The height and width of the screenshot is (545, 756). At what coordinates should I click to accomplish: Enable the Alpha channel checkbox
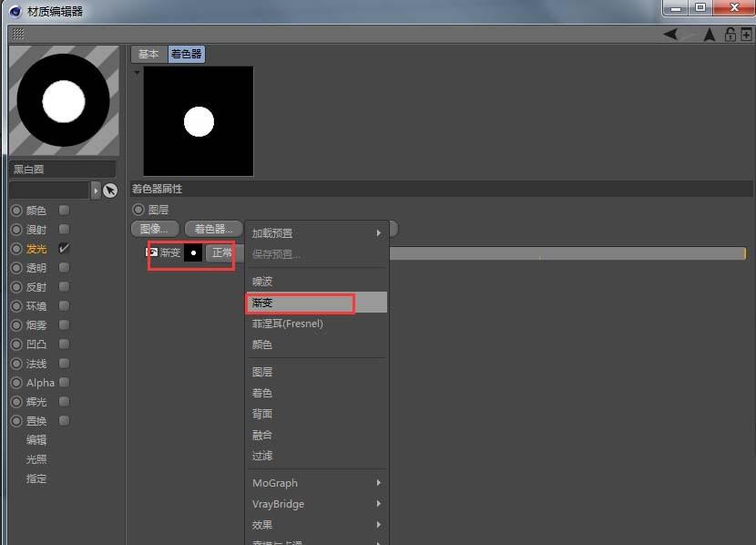pos(63,382)
